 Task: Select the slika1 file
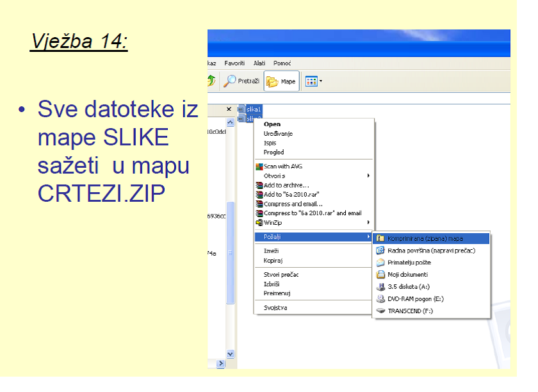pos(253,109)
